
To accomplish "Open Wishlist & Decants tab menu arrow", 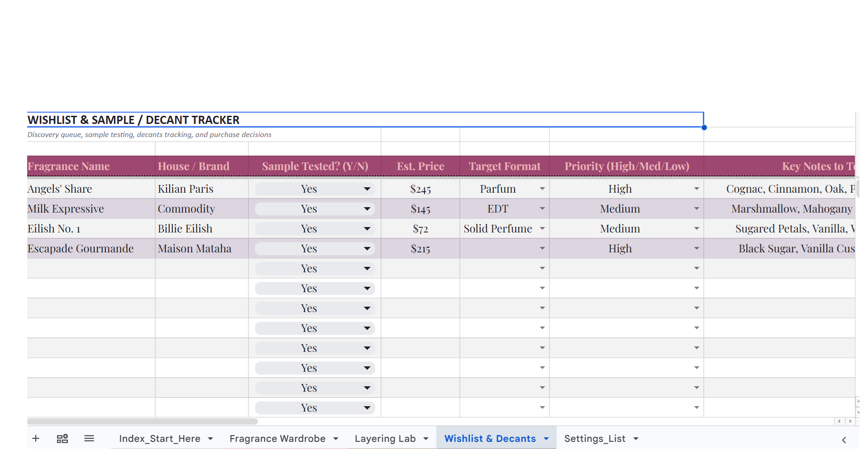I will point(546,439).
